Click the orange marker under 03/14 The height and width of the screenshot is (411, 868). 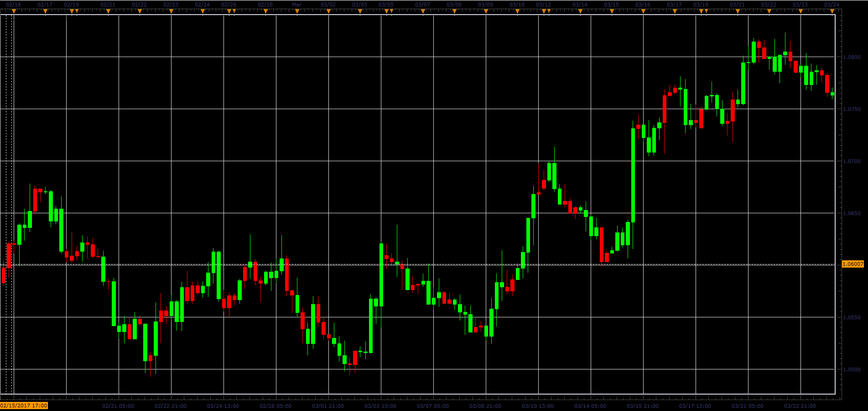click(580, 12)
